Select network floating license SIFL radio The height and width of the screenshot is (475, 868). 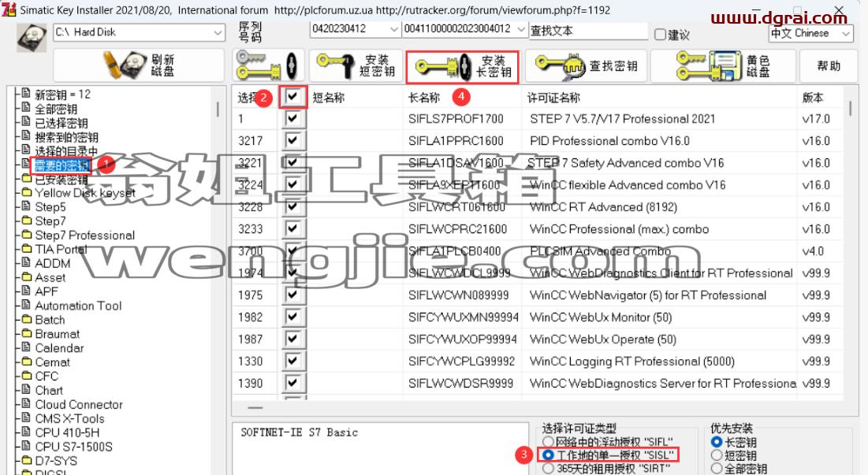tap(549, 442)
